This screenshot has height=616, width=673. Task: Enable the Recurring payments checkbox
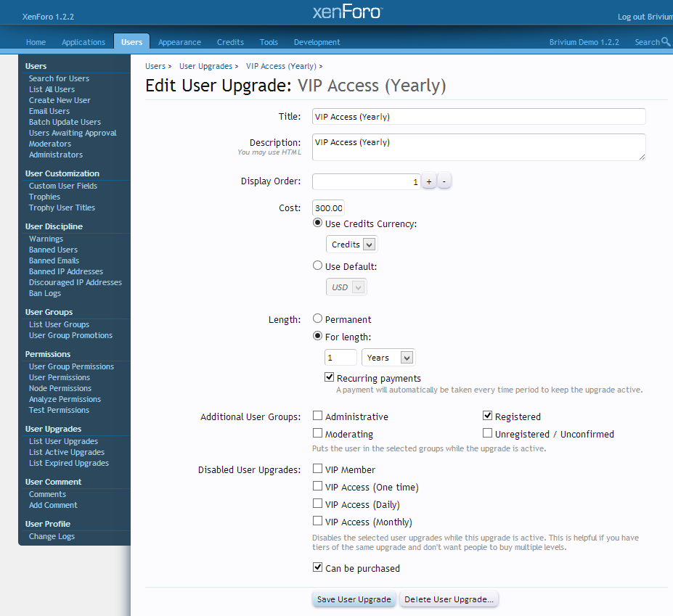pyautogui.click(x=330, y=378)
